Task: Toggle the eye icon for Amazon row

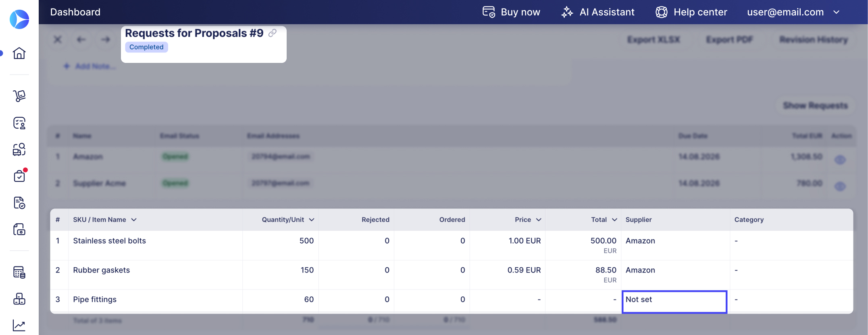Action: tap(840, 160)
